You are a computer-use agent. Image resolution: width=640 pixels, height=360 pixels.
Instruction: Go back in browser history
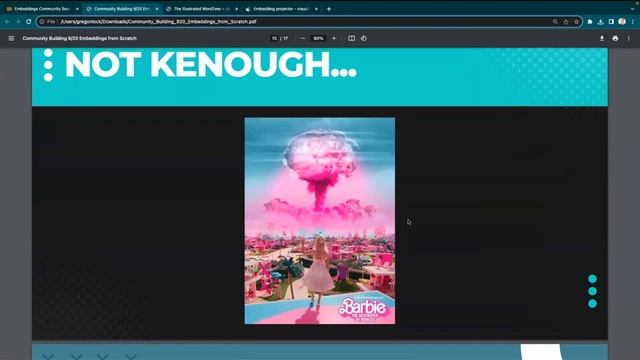pyautogui.click(x=7, y=22)
